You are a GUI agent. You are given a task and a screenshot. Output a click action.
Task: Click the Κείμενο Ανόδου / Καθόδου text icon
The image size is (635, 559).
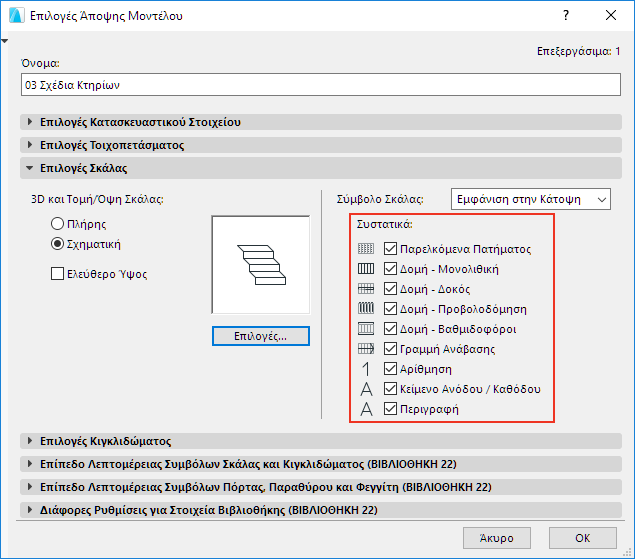(x=366, y=389)
